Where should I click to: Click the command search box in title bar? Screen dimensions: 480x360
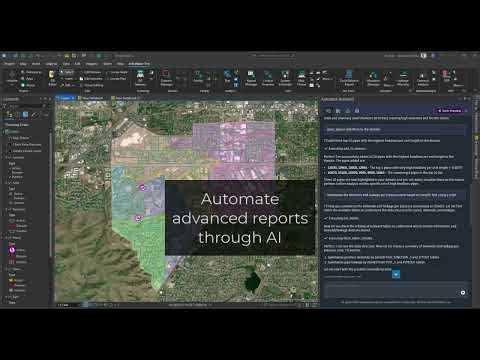[x=273, y=56]
